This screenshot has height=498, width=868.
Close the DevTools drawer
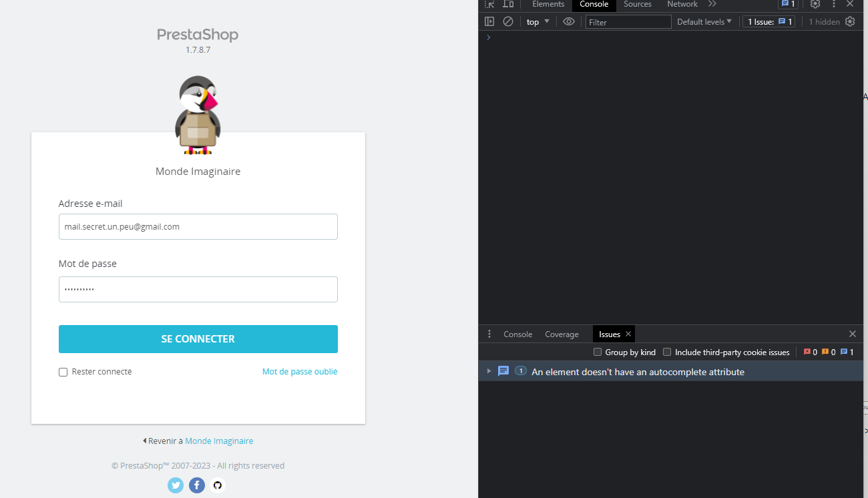[x=853, y=334]
